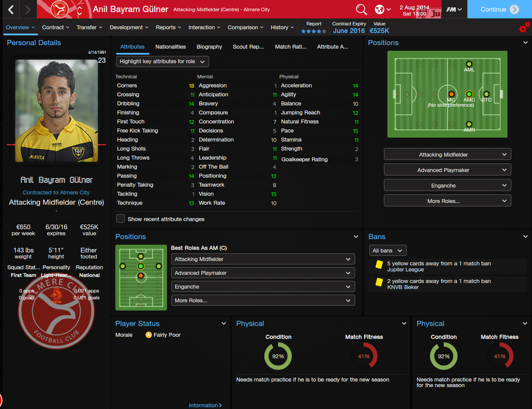The width and height of the screenshot is (532, 409).
Task: Open the Player Status panel selector chevron
Action: (224, 323)
